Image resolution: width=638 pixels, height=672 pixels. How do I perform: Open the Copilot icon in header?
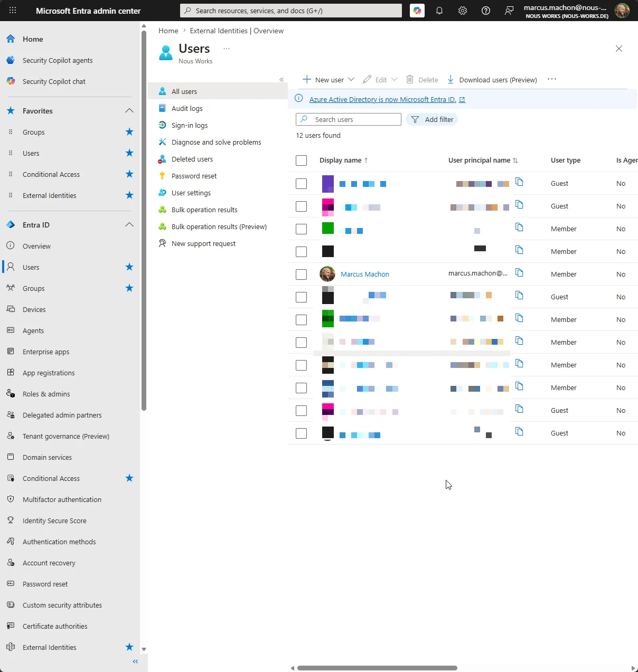coord(417,11)
